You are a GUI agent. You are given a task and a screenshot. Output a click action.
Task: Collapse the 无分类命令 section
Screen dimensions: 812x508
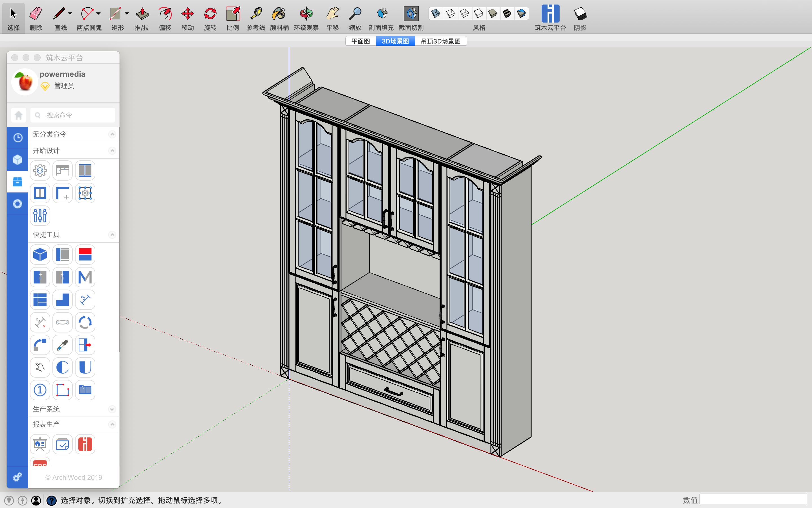pos(112,134)
